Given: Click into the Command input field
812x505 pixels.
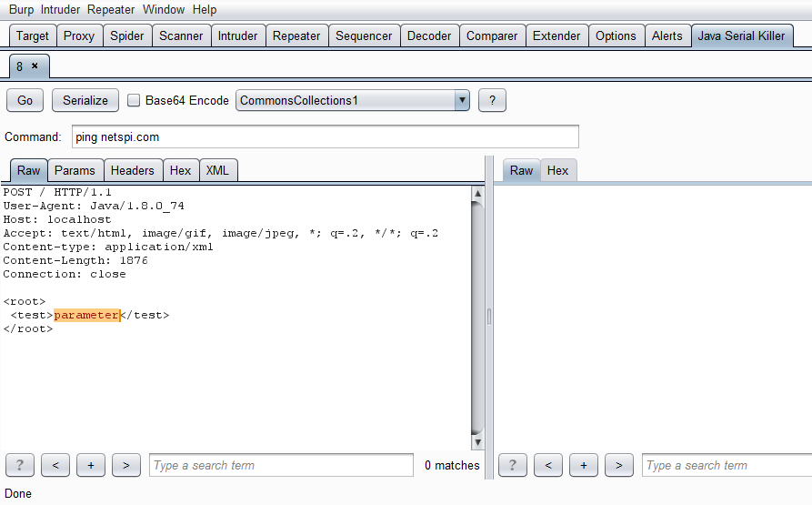Looking at the screenshot, I should tap(325, 136).
